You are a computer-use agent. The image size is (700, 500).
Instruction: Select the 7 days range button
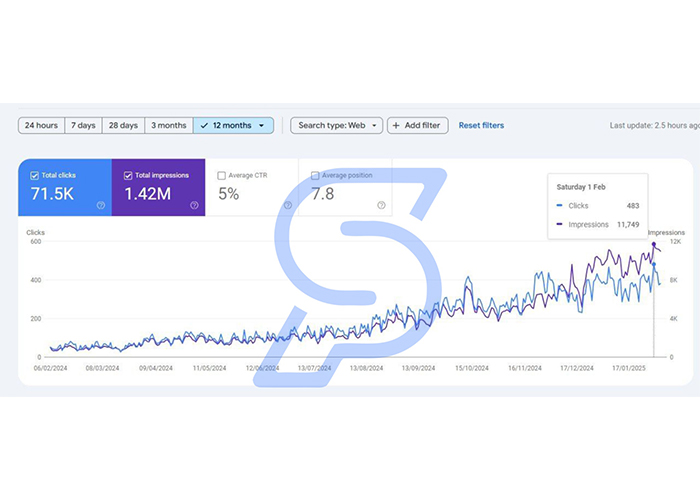coord(83,125)
